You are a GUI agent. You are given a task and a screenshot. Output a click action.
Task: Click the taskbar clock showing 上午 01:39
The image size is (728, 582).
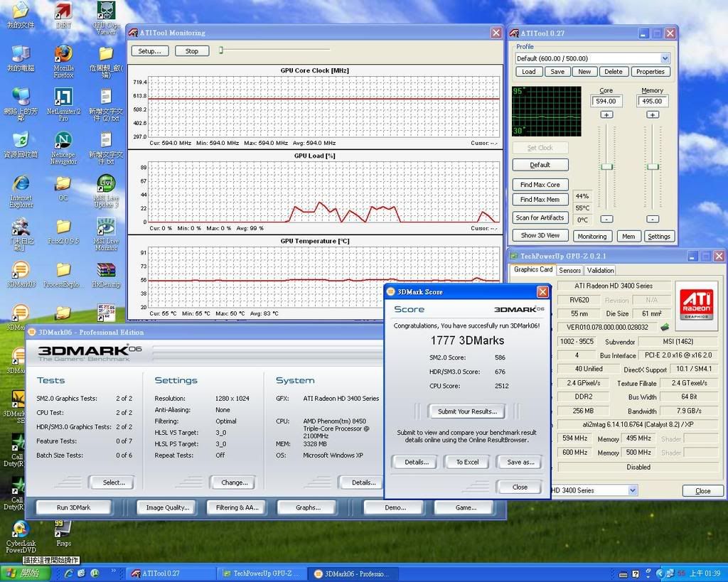(705, 573)
